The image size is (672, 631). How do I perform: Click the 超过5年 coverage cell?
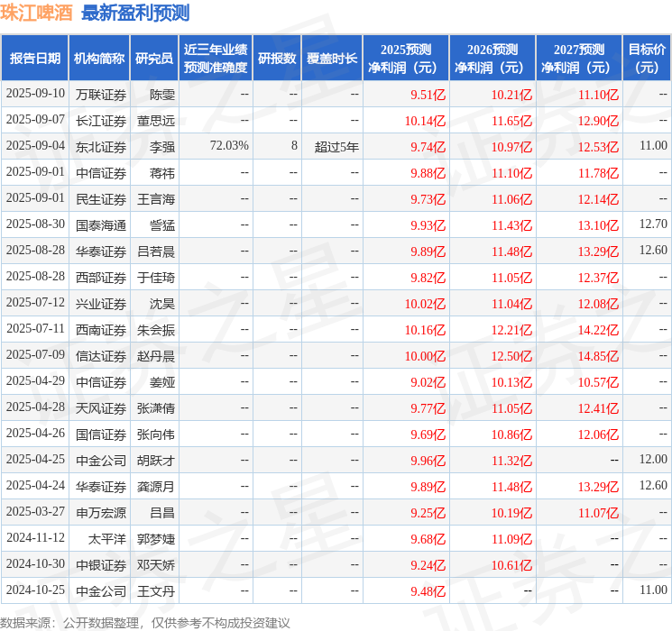pos(336,147)
